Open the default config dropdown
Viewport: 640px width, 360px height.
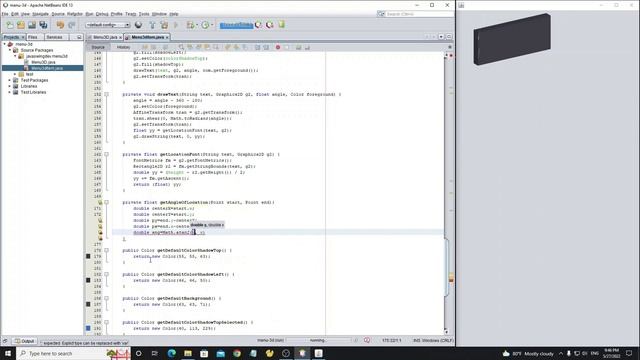[108, 25]
